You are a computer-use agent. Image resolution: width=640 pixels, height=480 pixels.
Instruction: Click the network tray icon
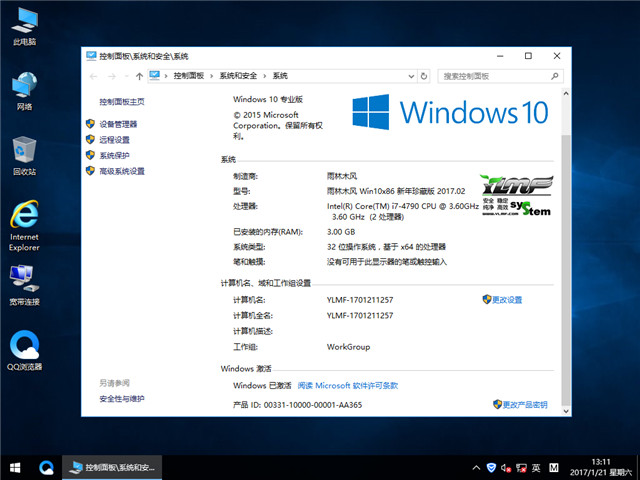[x=521, y=468]
